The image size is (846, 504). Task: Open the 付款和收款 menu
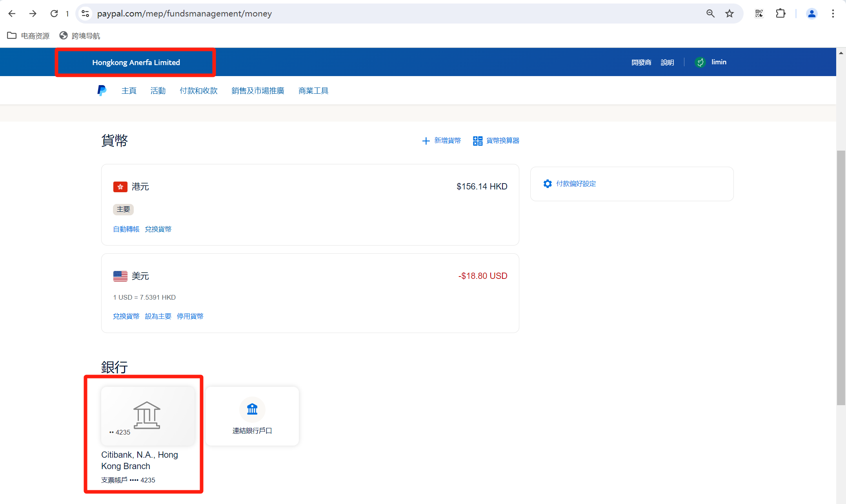[x=198, y=91]
